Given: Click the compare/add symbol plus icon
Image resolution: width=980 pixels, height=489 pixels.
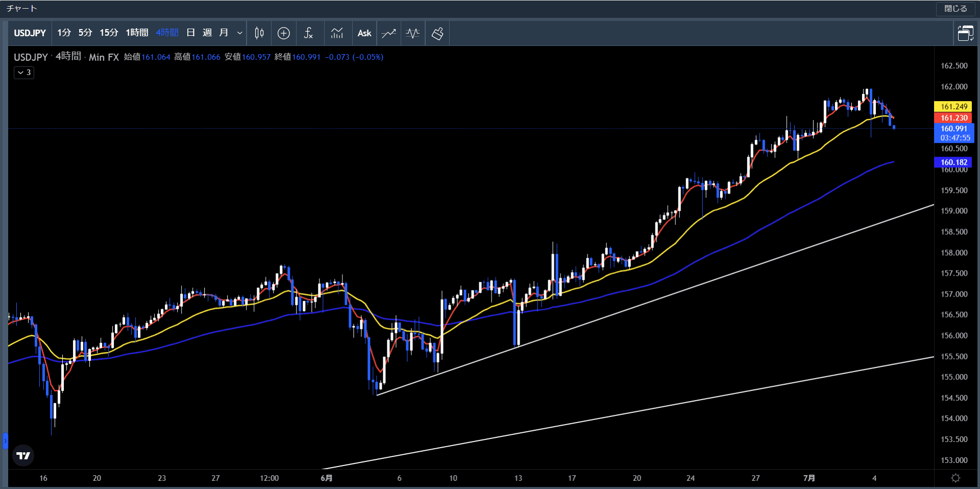Looking at the screenshot, I should point(284,33).
